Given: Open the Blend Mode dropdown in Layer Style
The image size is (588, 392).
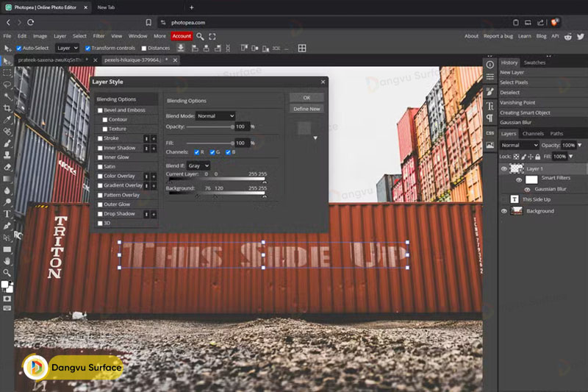Looking at the screenshot, I should tap(215, 116).
